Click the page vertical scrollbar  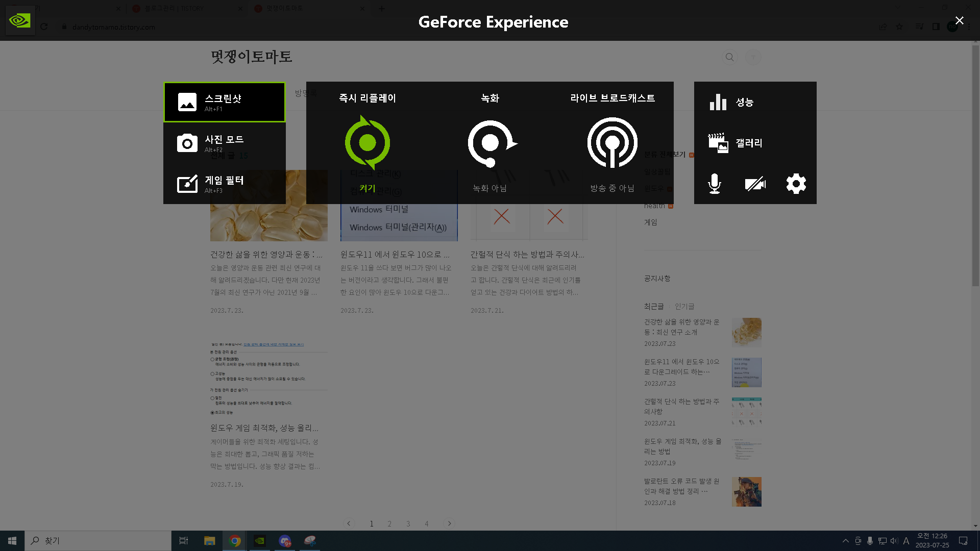[x=975, y=166]
